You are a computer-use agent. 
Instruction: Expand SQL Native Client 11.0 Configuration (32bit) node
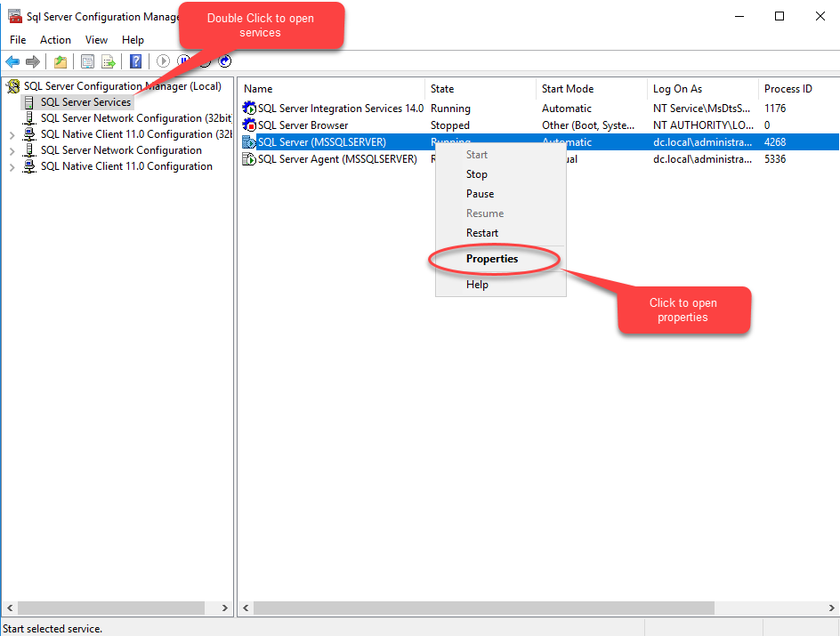point(12,135)
